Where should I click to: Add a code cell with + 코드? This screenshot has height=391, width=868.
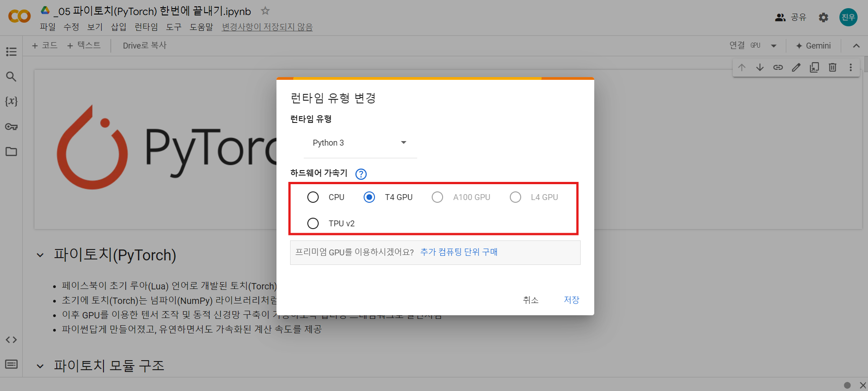point(45,45)
